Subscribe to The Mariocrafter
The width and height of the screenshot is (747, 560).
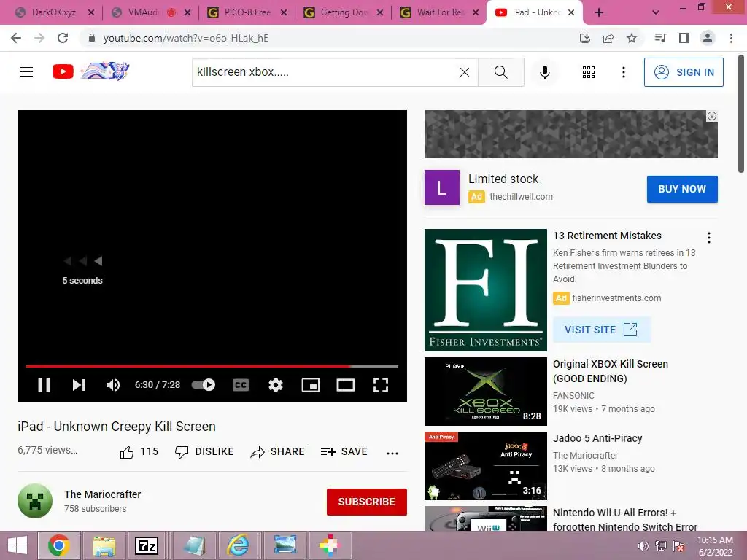coord(366,502)
